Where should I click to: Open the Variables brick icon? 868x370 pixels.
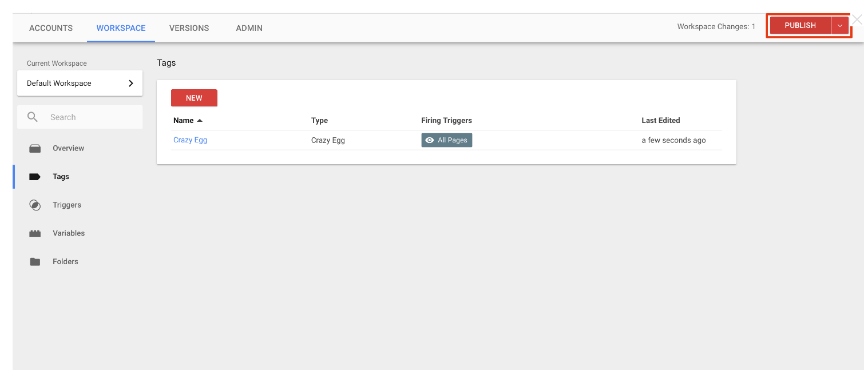tap(35, 233)
